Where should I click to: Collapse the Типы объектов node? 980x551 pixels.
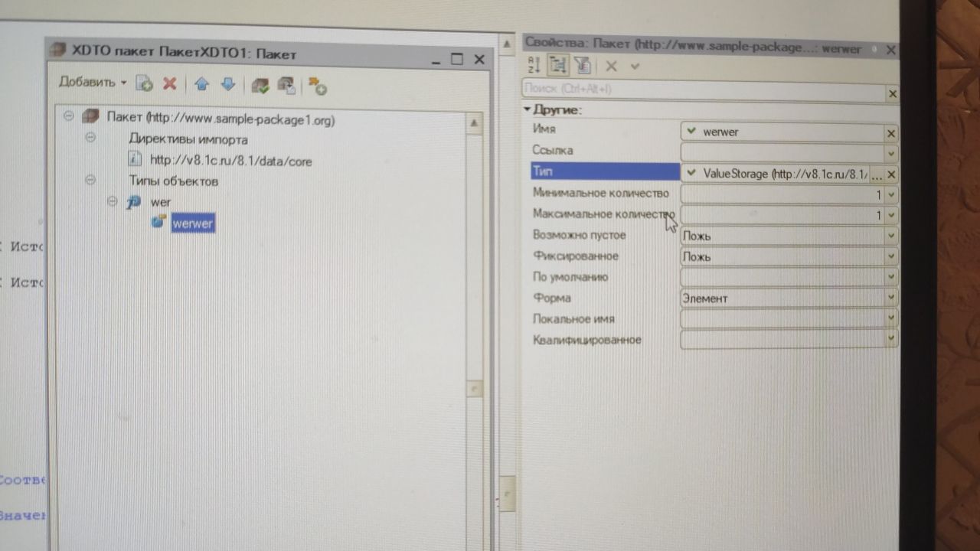pos(90,180)
